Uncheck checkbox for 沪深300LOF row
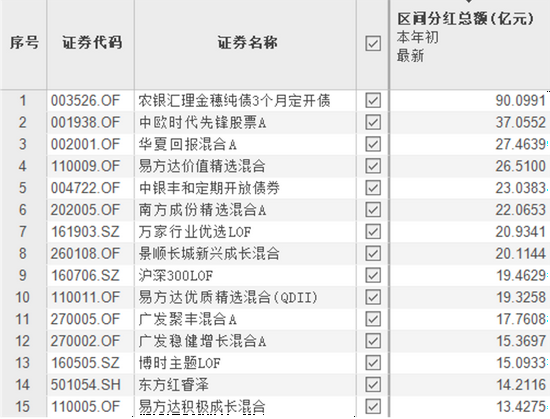This screenshot has width=550, height=419. click(x=373, y=275)
